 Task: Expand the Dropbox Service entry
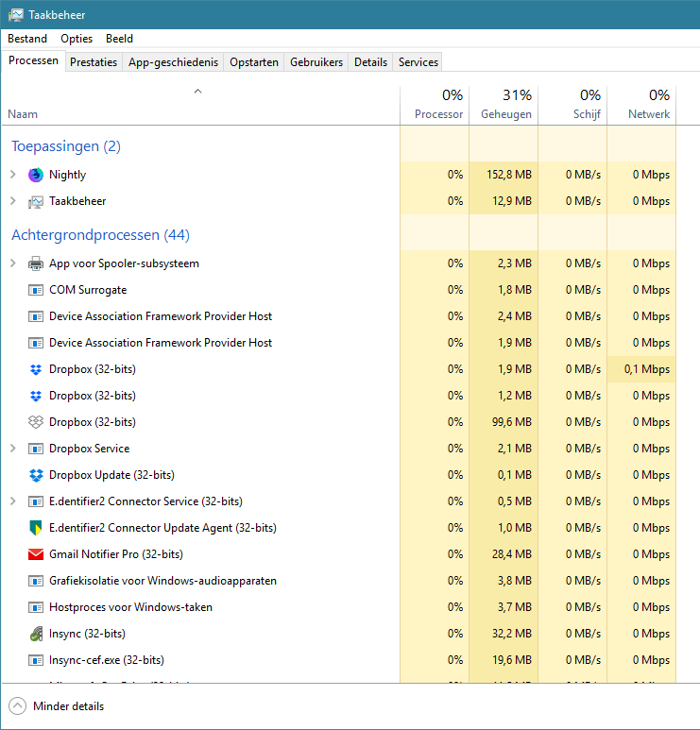pyautogui.click(x=13, y=449)
